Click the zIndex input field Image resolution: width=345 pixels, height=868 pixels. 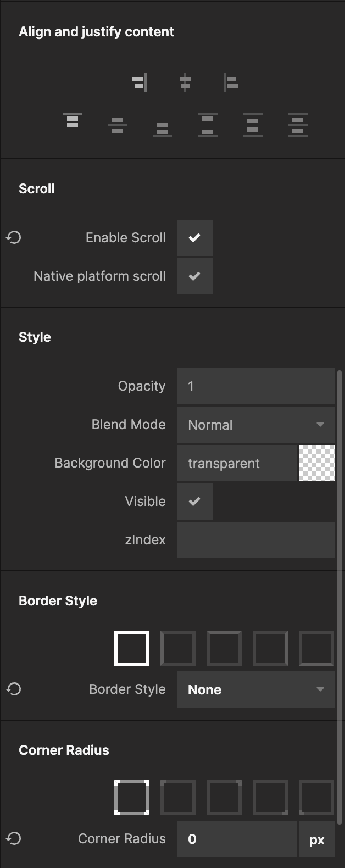tap(255, 540)
